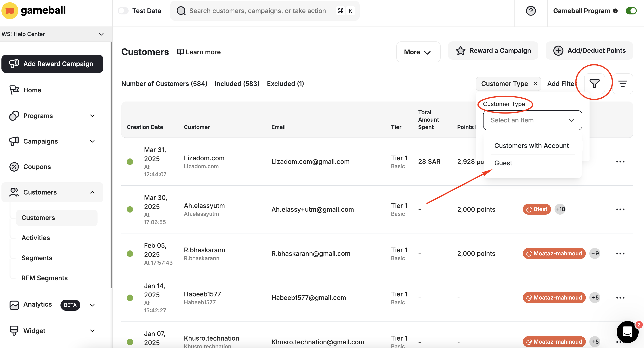Click the Gameball Program info icon
Viewport: 644px width, 348px height.
point(615,11)
